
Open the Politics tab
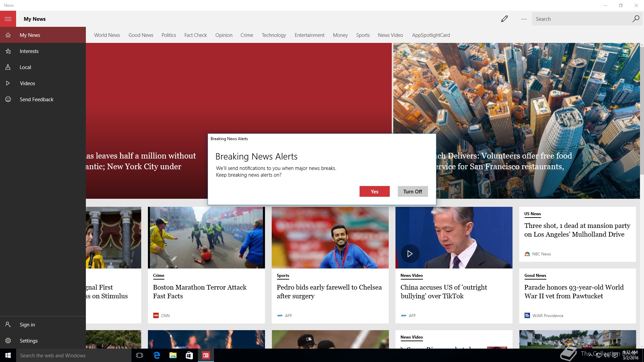[169, 35]
